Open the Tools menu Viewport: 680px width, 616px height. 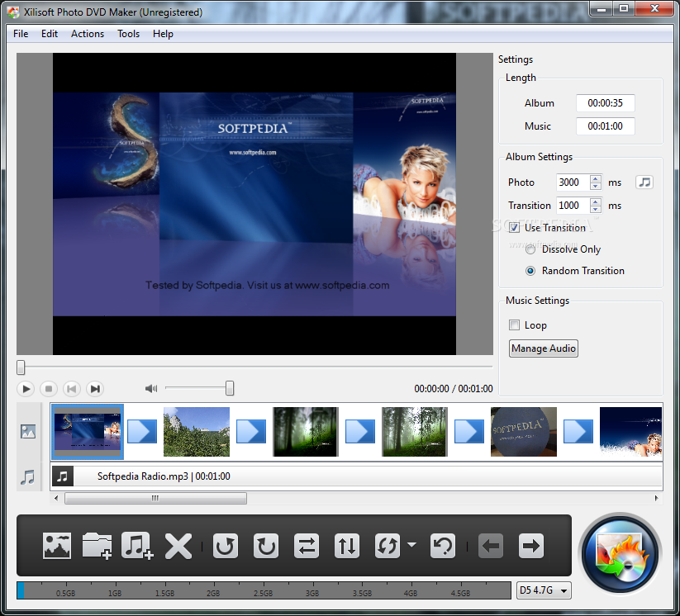pos(128,34)
